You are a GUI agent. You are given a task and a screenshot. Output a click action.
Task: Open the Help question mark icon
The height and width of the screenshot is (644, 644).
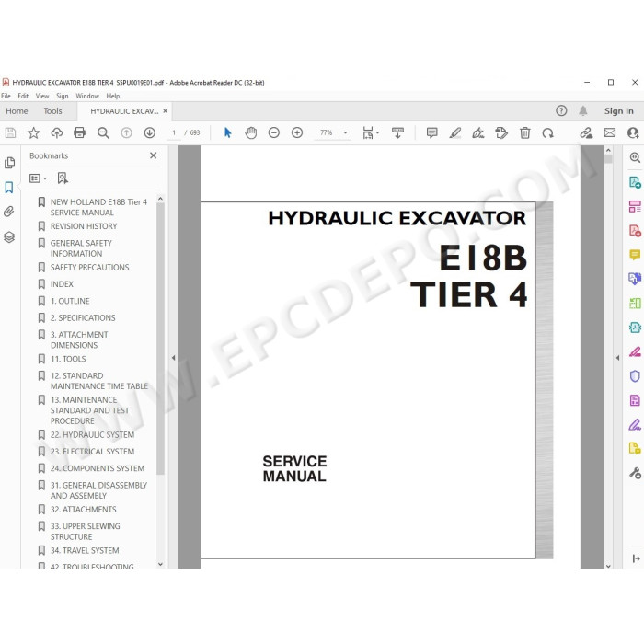(561, 111)
